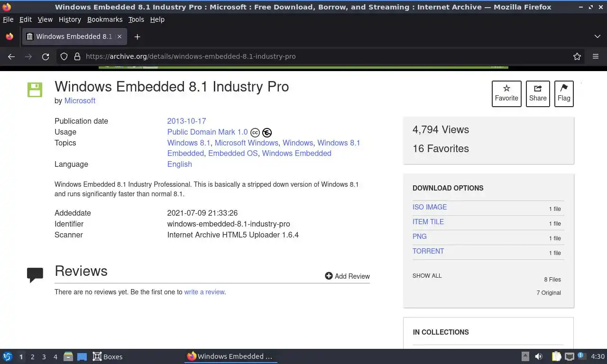Switch to workspace 4
Image resolution: width=607 pixels, height=364 pixels.
point(55,357)
